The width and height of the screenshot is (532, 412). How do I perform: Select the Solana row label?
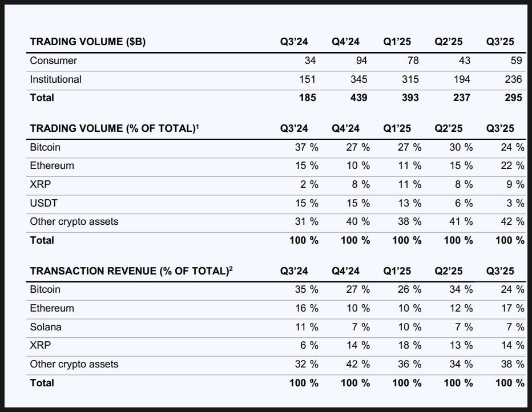click(46, 327)
